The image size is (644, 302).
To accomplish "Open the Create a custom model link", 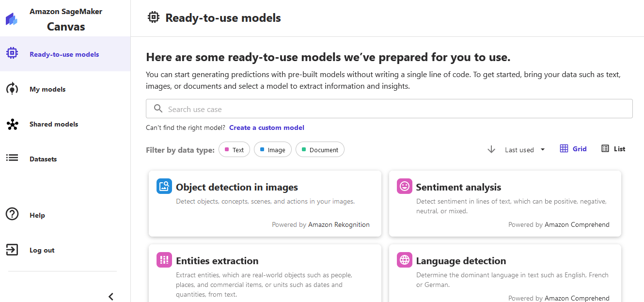I will coord(267,127).
